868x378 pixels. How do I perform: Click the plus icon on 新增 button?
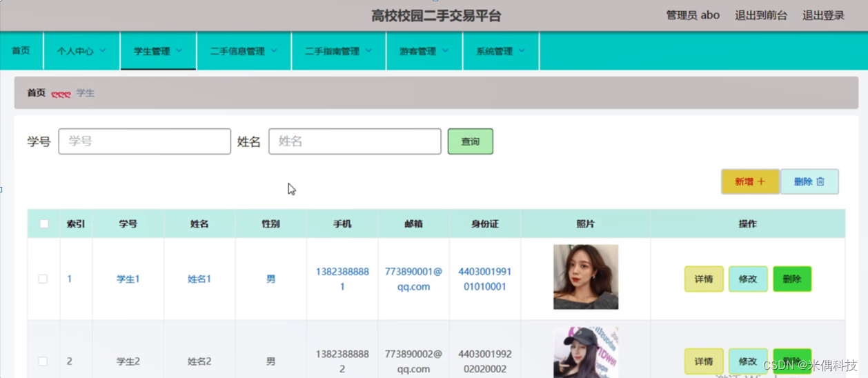pyautogui.click(x=762, y=181)
